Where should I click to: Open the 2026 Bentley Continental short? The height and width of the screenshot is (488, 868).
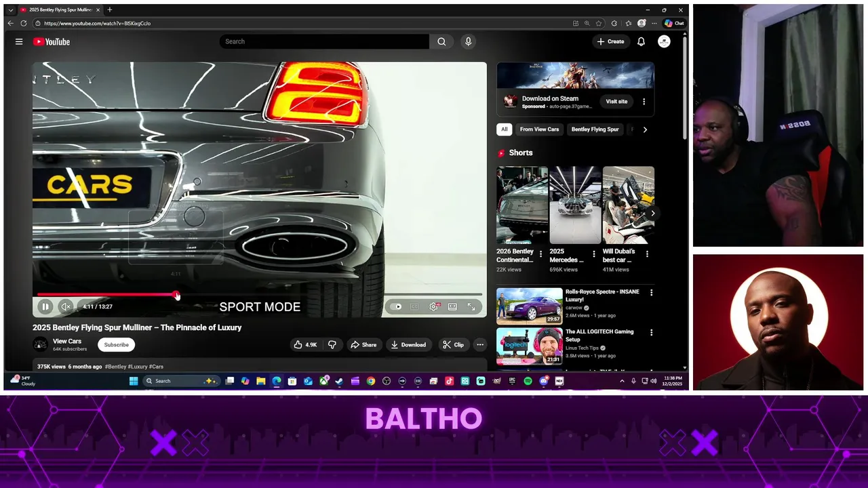click(522, 205)
